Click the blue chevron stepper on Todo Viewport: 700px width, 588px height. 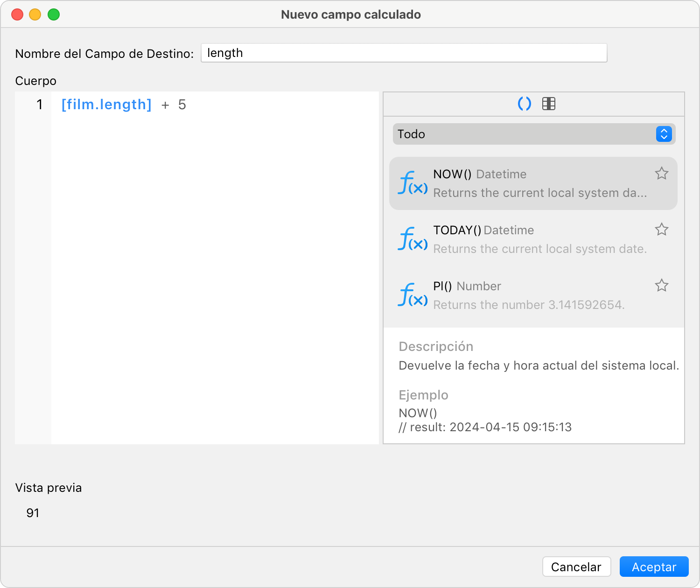coord(664,134)
